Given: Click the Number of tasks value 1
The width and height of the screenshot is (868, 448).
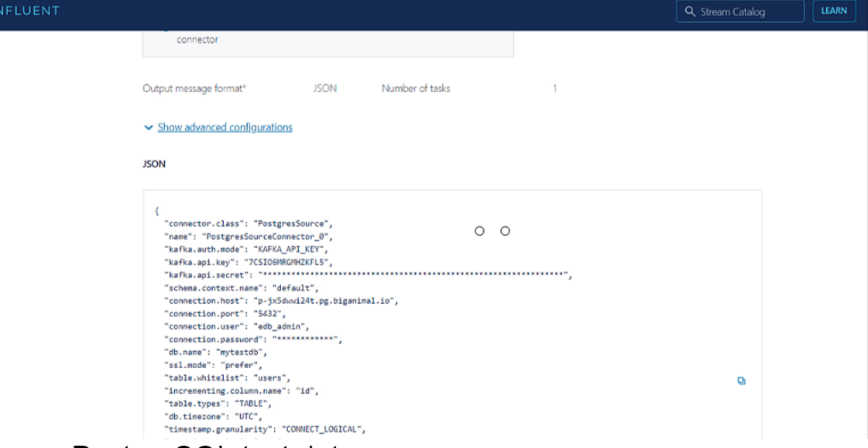Looking at the screenshot, I should [x=554, y=88].
